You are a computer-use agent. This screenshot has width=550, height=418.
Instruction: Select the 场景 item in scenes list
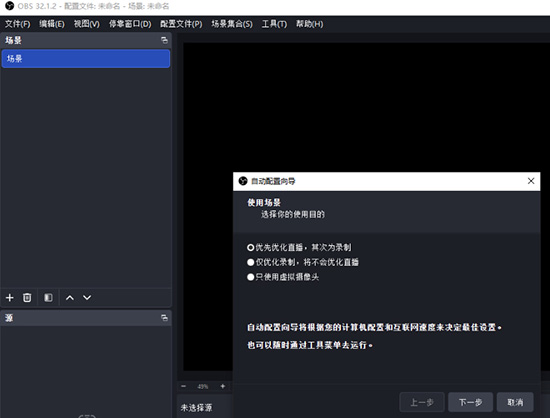point(86,59)
